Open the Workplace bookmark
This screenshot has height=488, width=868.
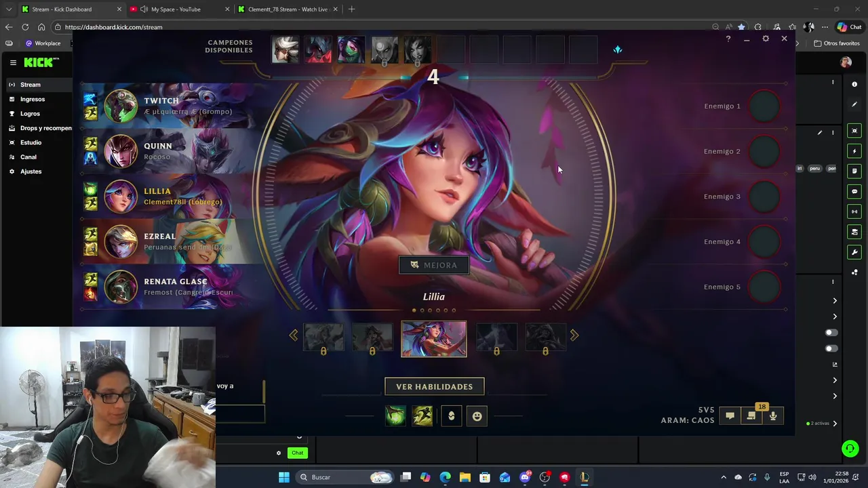click(43, 43)
